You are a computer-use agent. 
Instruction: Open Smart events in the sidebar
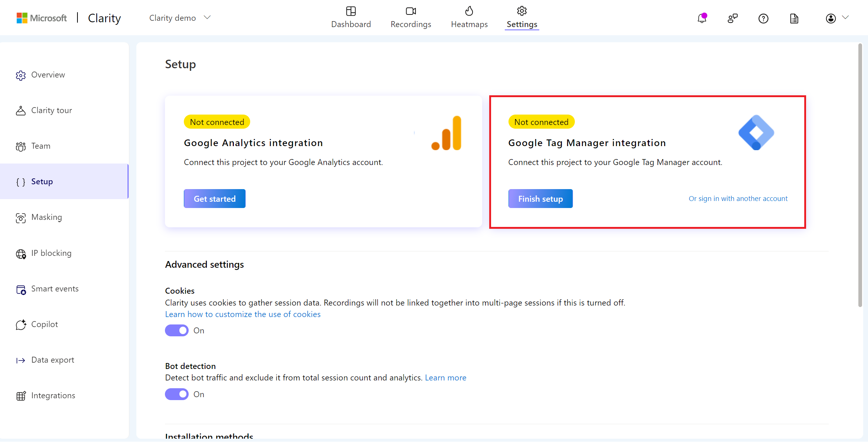pyautogui.click(x=64, y=289)
